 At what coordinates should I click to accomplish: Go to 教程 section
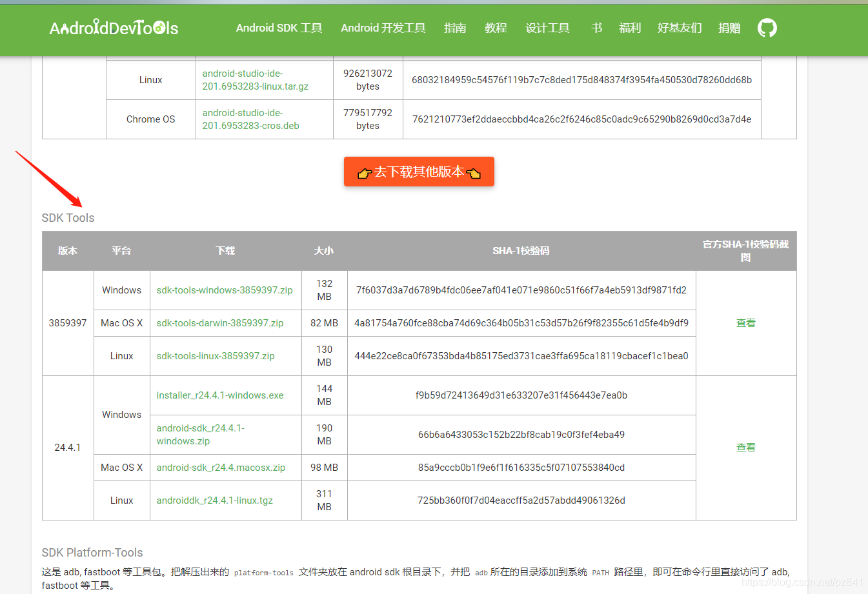pyautogui.click(x=496, y=28)
